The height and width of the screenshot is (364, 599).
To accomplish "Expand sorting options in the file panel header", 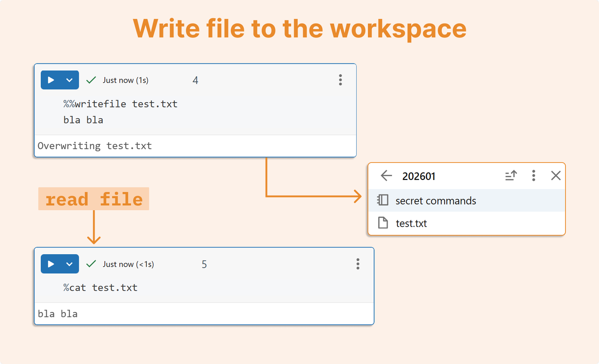I will pyautogui.click(x=511, y=176).
